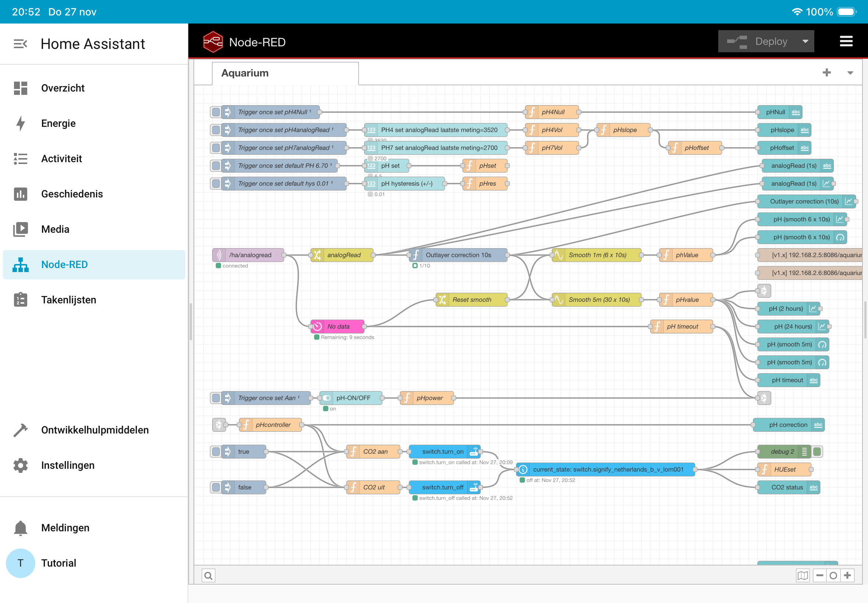
Task: Trigger inject button of 'set Aan' node
Action: click(x=216, y=398)
